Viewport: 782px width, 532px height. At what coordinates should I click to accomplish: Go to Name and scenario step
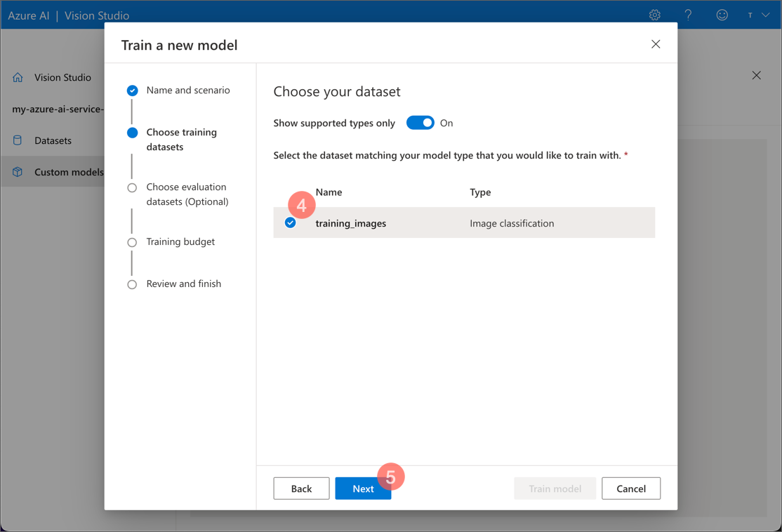pos(188,91)
